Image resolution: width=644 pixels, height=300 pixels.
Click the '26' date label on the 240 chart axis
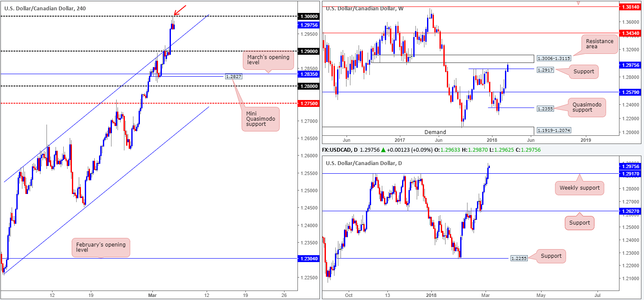click(284, 295)
